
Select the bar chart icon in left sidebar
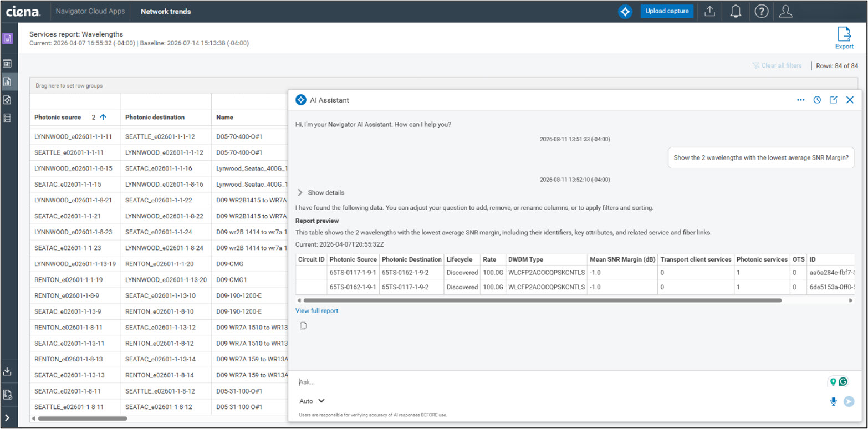click(8, 81)
